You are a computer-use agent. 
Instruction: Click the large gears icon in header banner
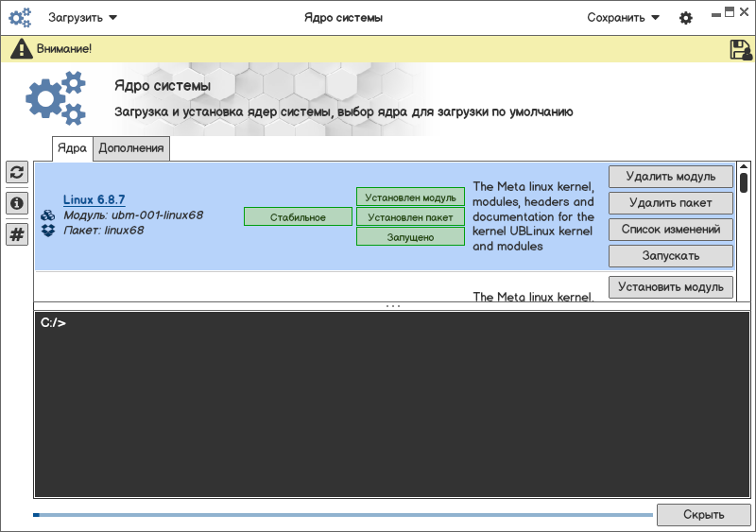[56, 98]
